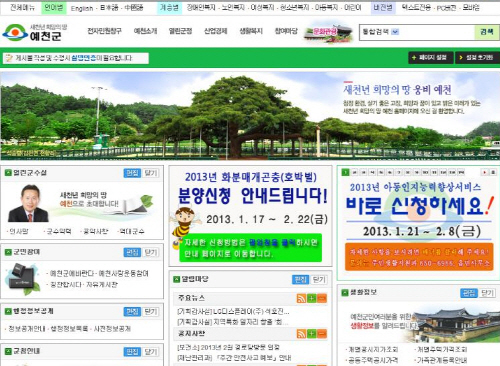
Task: Click the orange minus icon beside 주요뉴스
Action: [x=322, y=298]
